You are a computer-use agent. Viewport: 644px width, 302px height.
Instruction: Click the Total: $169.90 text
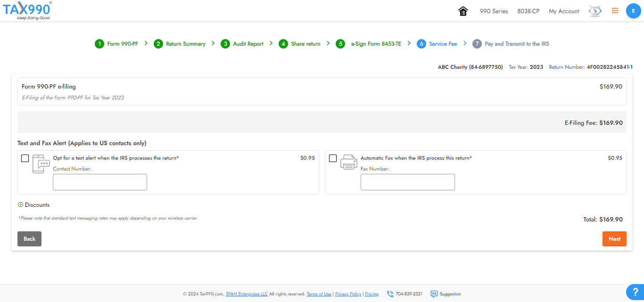click(603, 219)
